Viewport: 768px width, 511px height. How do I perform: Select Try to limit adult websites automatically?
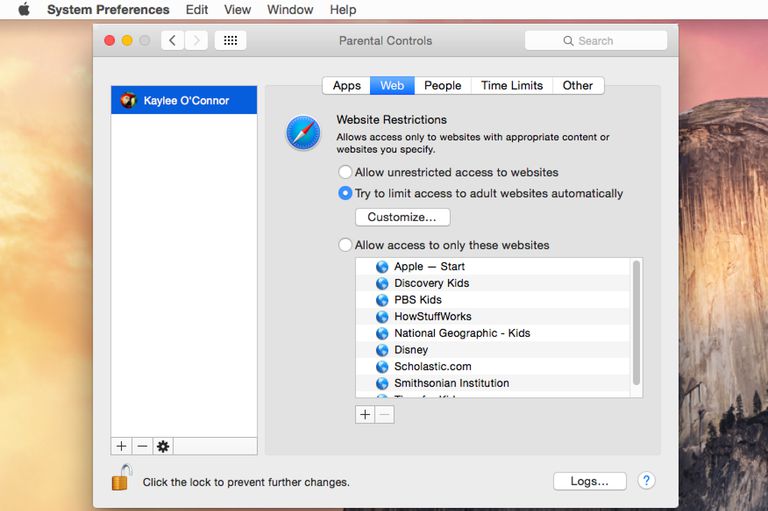pyautogui.click(x=345, y=193)
